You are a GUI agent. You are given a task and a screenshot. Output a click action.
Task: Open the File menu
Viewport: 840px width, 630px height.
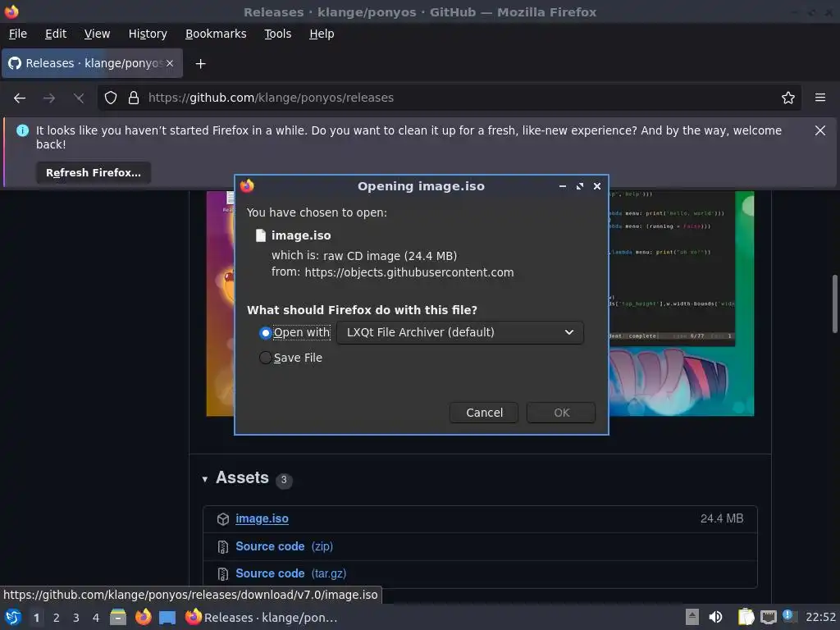[x=18, y=34]
